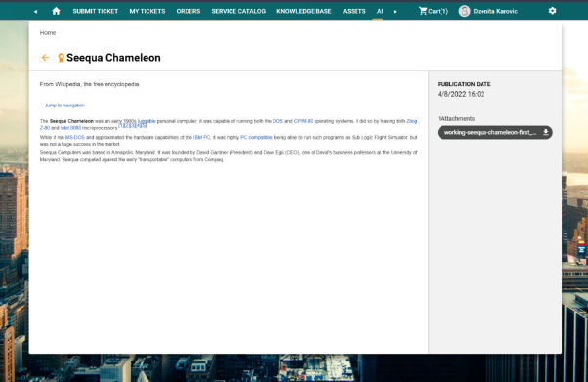Click the left scroll arrow in navbar
The height and width of the screenshot is (382, 588).
click(35, 12)
